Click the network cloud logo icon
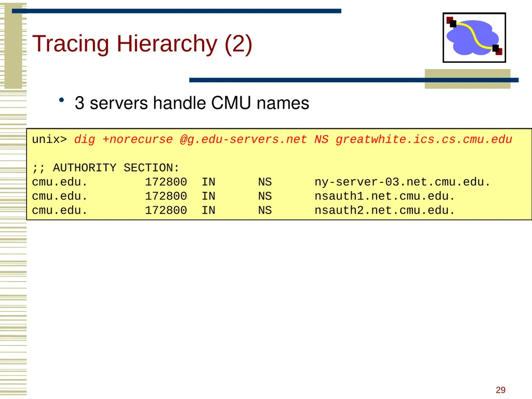Viewport: 532px width, 399px height. pyautogui.click(x=474, y=37)
